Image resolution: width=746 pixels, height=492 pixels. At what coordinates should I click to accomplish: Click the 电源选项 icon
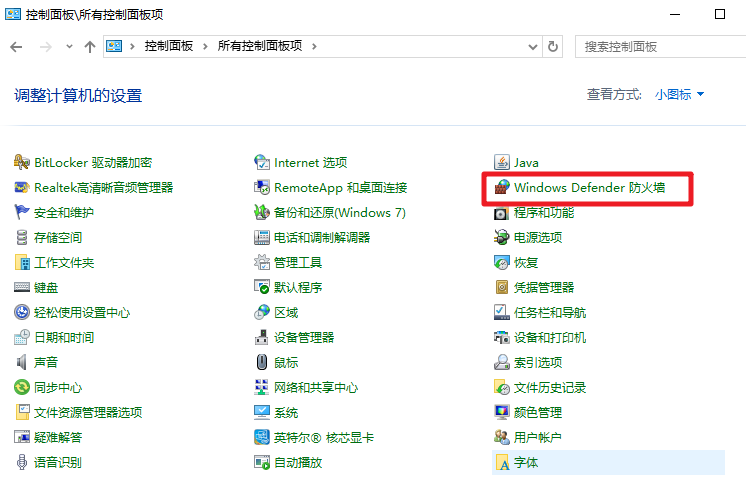(x=501, y=237)
